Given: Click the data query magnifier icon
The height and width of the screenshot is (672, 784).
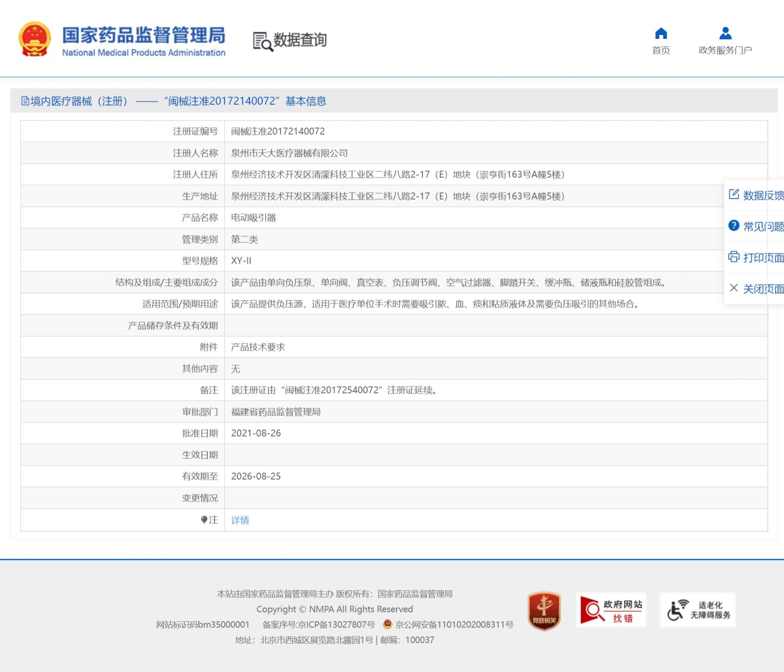Looking at the screenshot, I should tap(263, 41).
